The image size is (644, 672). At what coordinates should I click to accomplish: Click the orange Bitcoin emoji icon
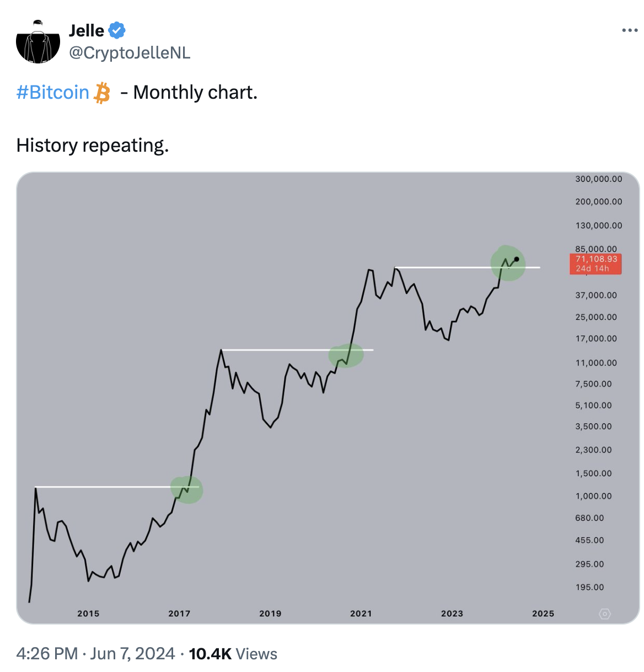[102, 93]
